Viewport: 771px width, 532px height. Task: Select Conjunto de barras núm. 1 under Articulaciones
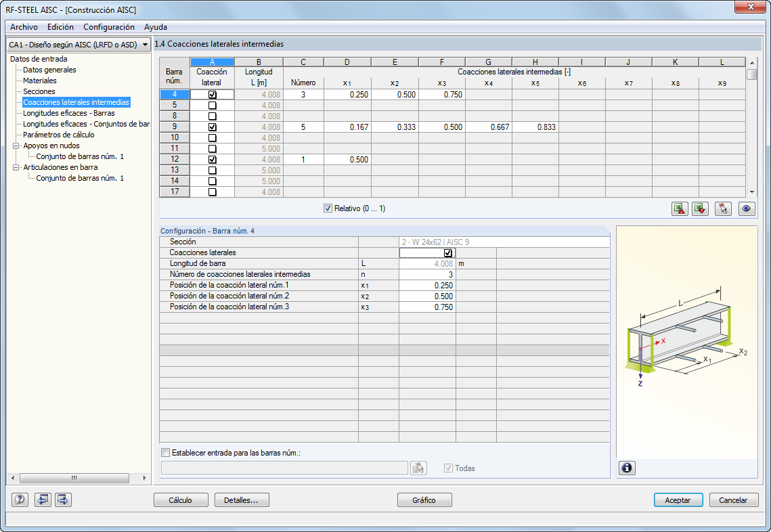coord(80,178)
